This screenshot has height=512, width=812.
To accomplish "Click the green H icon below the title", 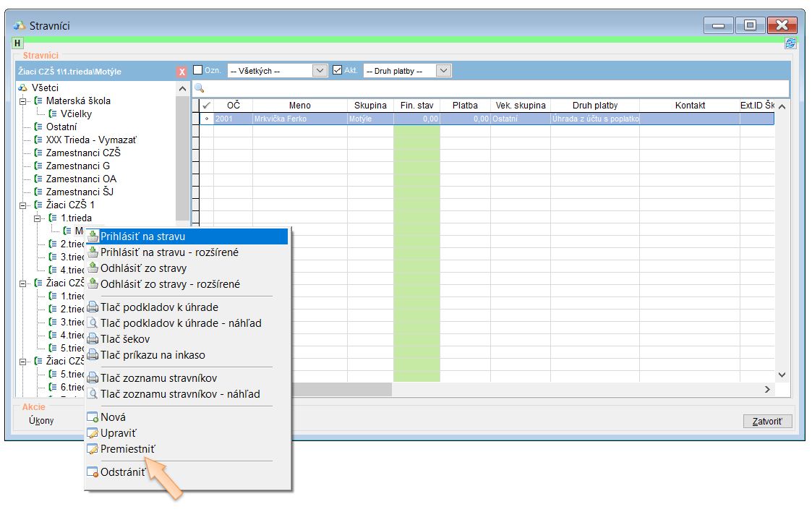I will 18,43.
